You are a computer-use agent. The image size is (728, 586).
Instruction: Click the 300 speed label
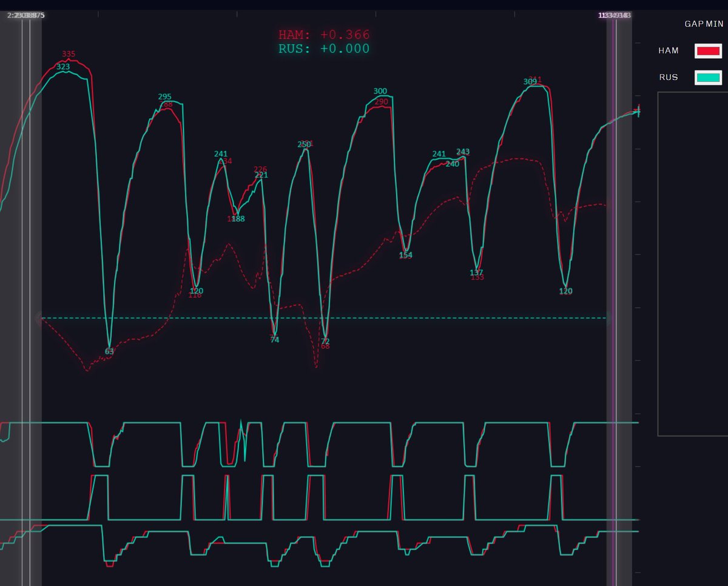coord(380,92)
